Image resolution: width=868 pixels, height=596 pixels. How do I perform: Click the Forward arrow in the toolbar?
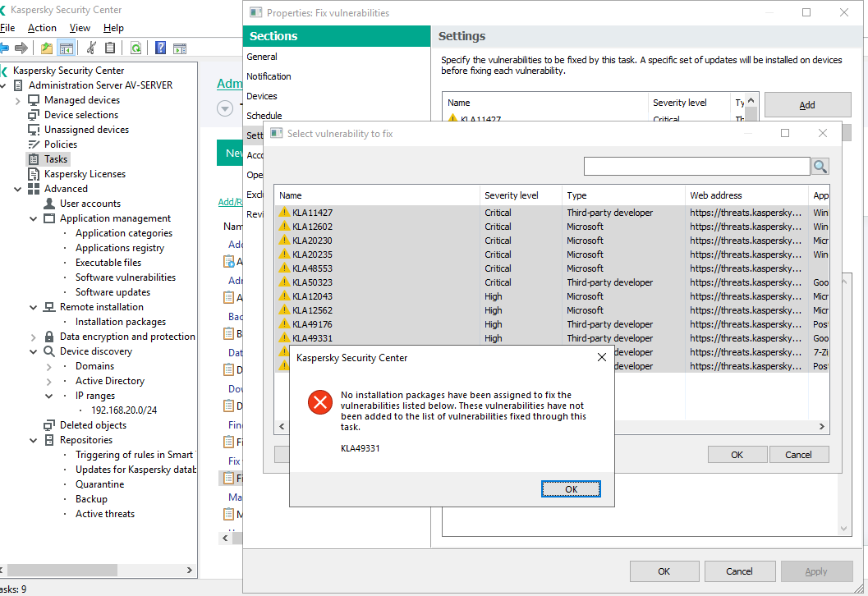tap(21, 48)
